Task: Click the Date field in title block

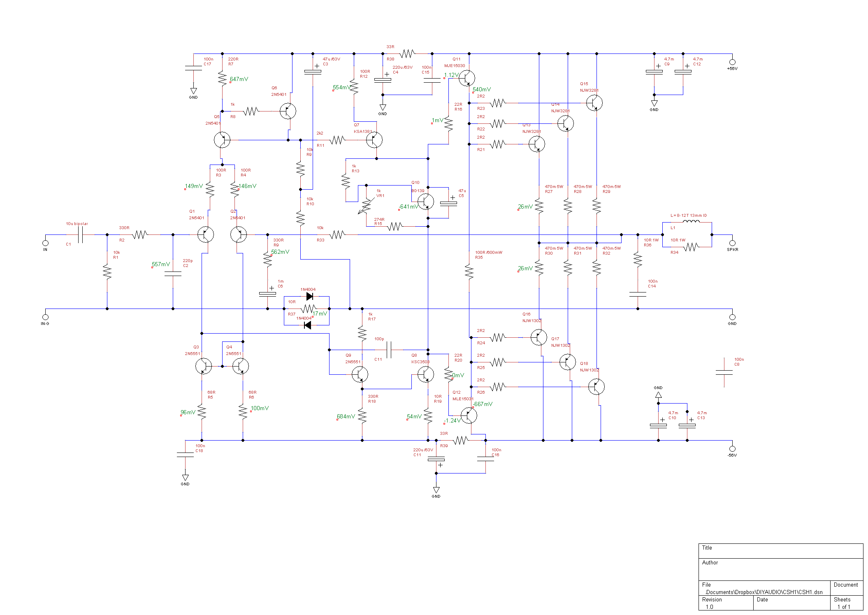Action: point(792,603)
